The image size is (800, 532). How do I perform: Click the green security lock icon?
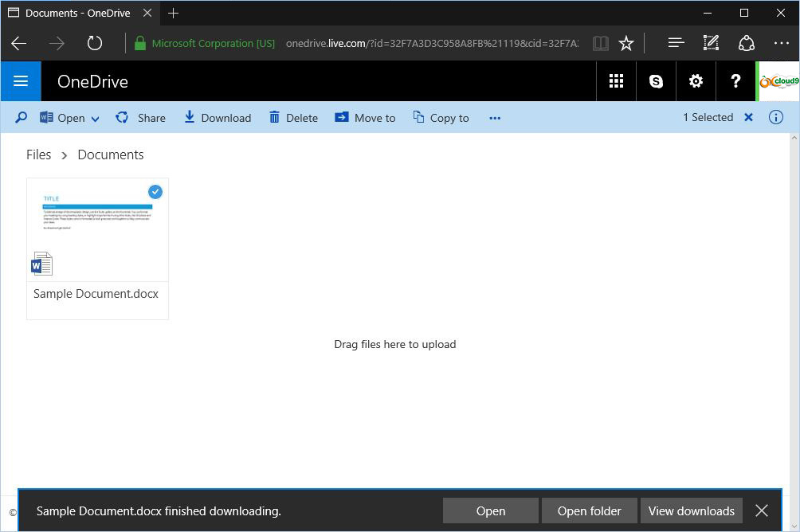139,43
